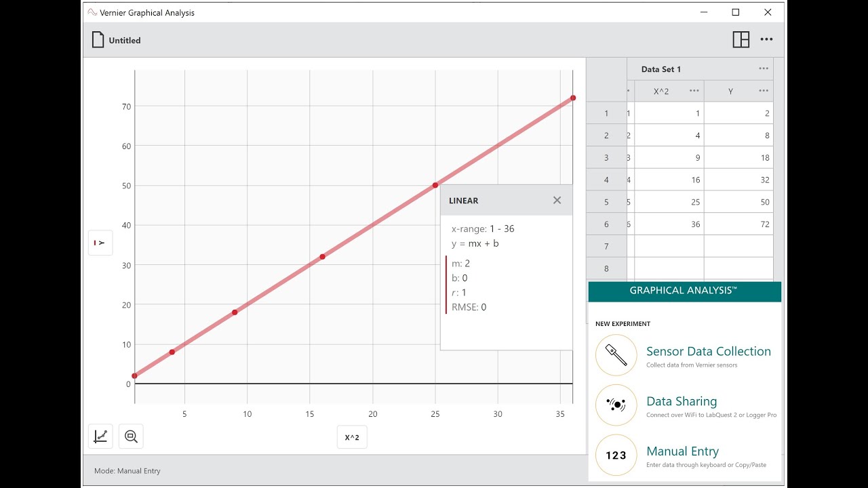Click the empty X^2 cell in row 7
The height and width of the screenshot is (488, 868).
tap(669, 246)
